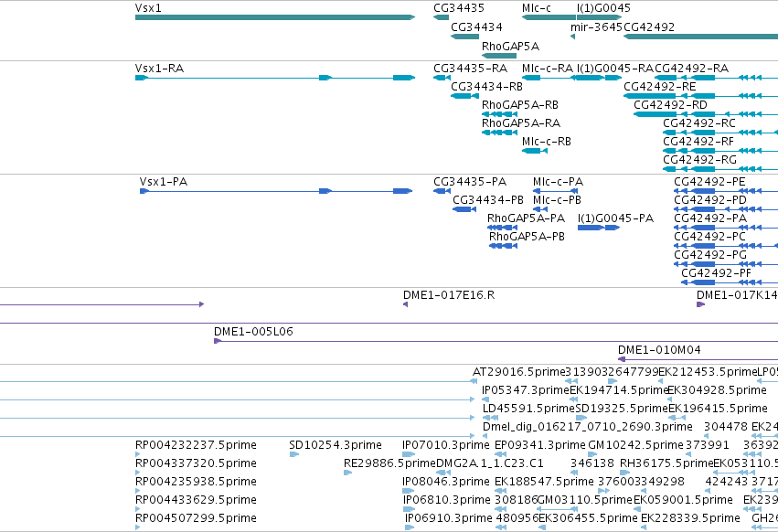This screenshot has width=778, height=532.
Task: Select the Mlc-c-PB protein
Action: pos(539,209)
